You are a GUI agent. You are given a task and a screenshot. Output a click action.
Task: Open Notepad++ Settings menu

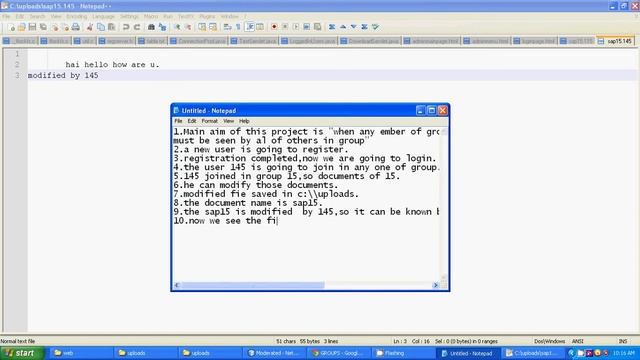pyautogui.click(x=129, y=16)
